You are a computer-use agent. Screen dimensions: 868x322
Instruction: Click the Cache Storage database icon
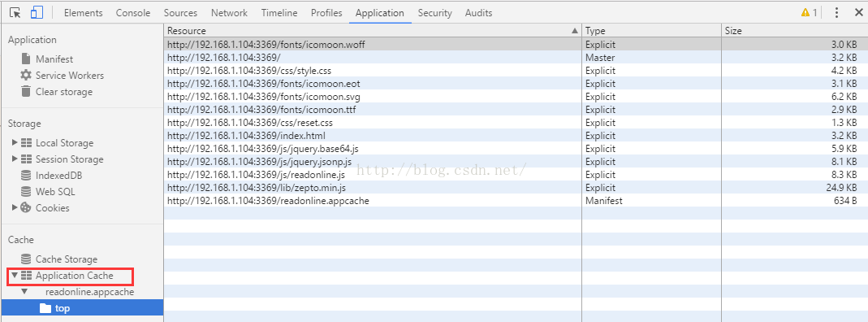coord(25,259)
